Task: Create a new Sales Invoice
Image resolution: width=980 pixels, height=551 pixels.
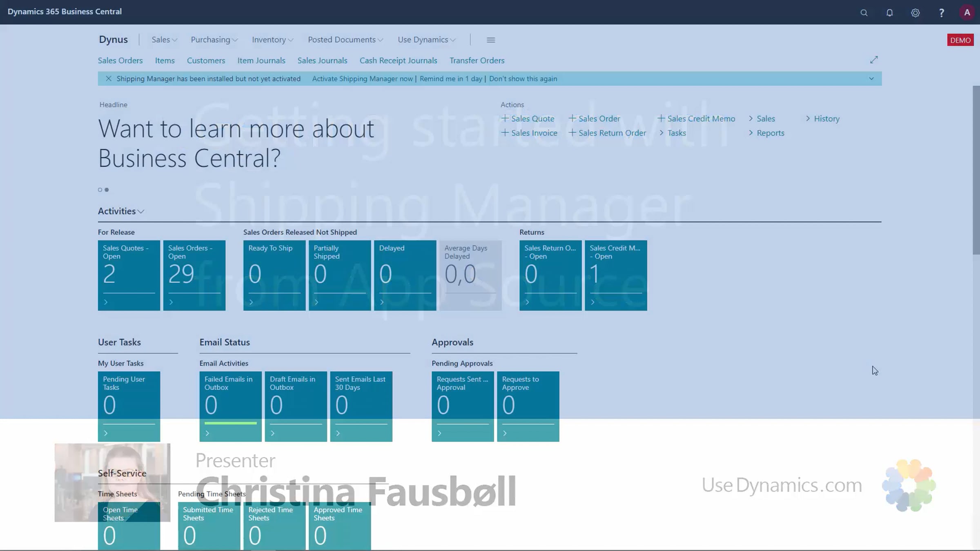Action: coord(529,133)
